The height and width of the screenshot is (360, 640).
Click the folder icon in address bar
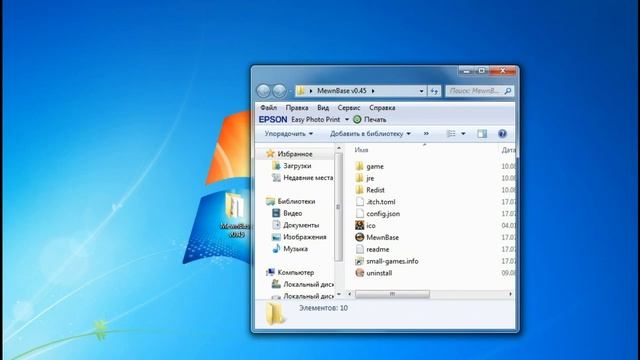click(301, 91)
